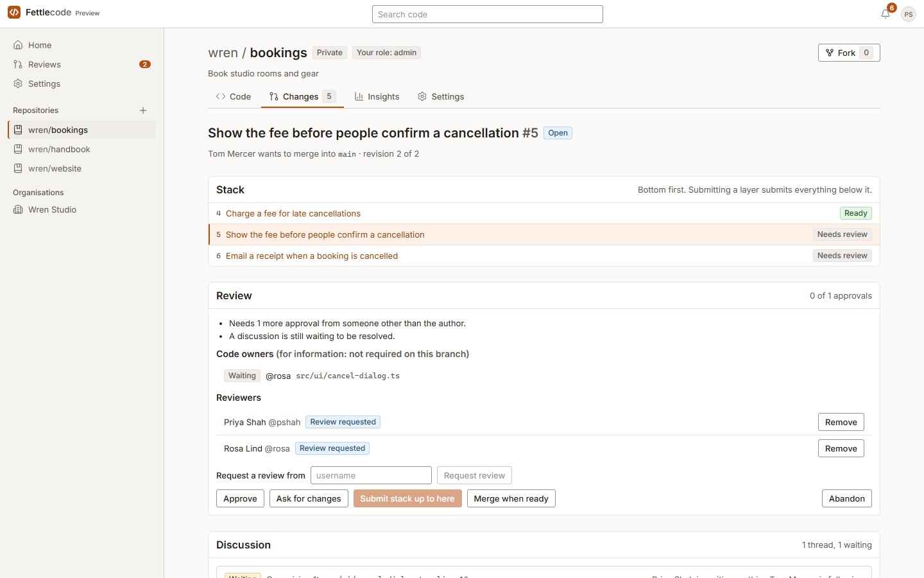Click the Fettlecode logo icon
The height and width of the screenshot is (578, 924).
click(x=14, y=12)
